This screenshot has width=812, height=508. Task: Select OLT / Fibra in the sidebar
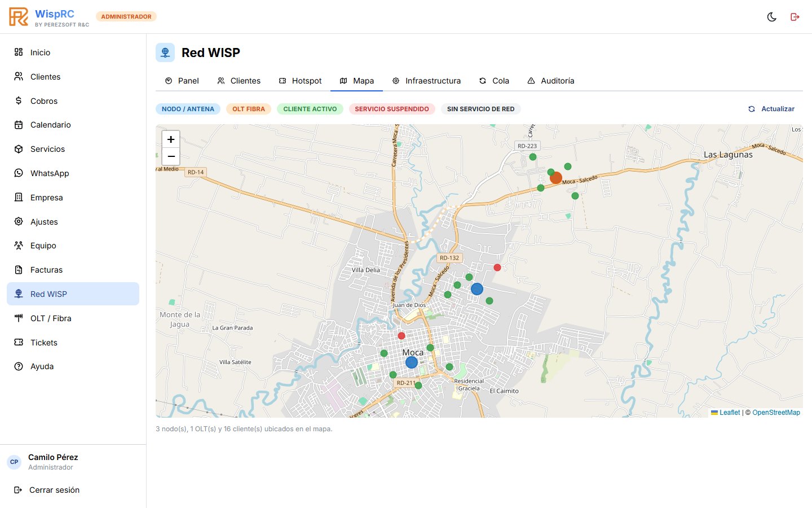[73, 318]
